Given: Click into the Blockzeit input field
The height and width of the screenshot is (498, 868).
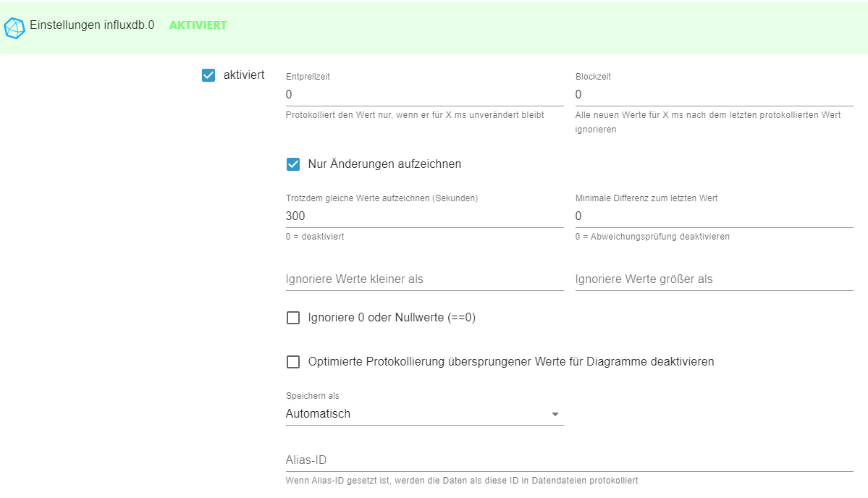Looking at the screenshot, I should click(714, 95).
